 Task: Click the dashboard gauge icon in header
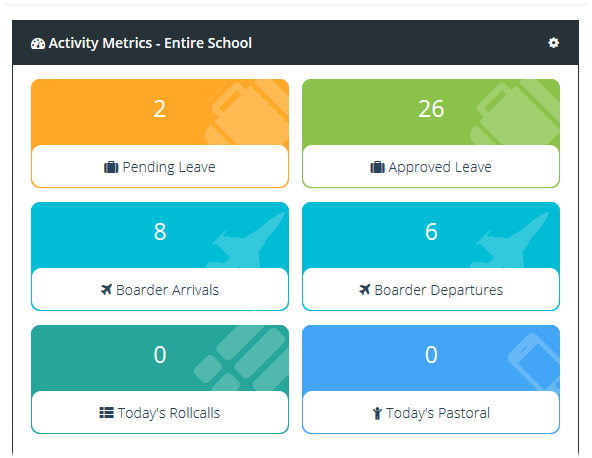tap(38, 43)
